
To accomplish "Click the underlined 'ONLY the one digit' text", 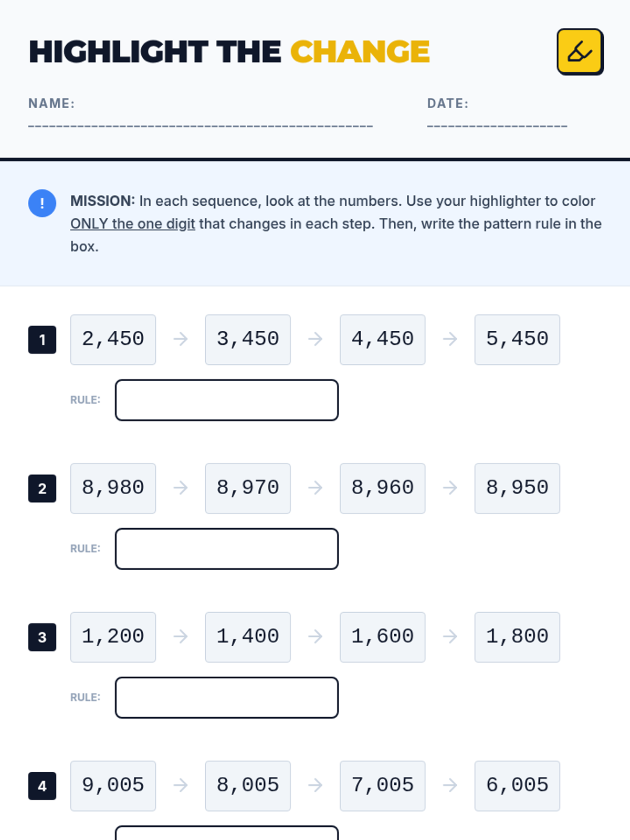I will coord(133,224).
